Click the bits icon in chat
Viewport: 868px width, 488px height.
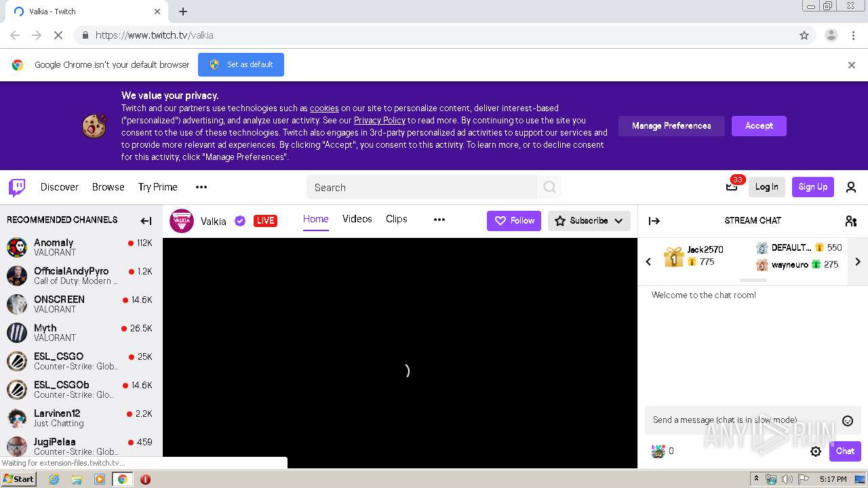click(658, 451)
